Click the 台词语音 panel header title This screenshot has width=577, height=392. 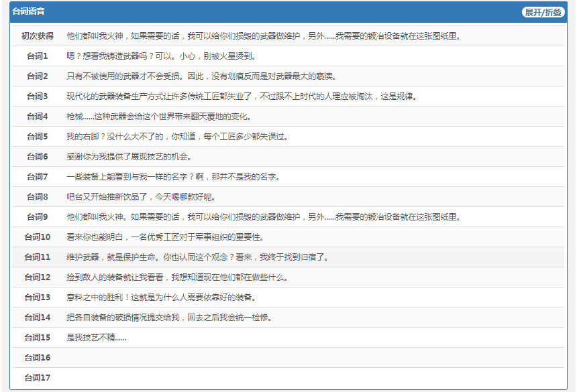[29, 12]
